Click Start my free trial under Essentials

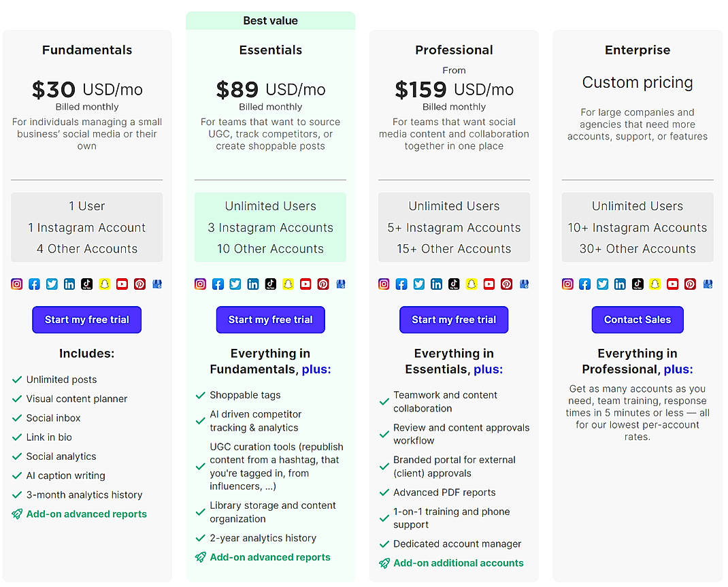[270, 320]
